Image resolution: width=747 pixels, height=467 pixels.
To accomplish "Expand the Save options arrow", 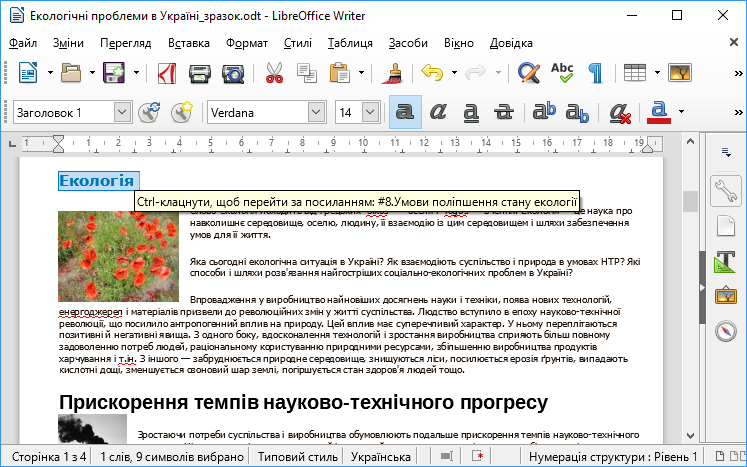I will (136, 73).
